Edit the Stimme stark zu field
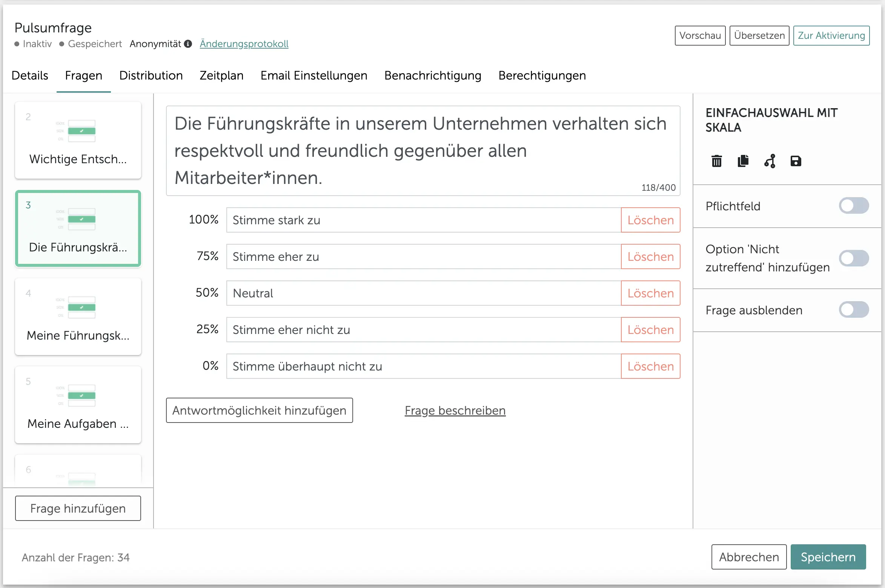 click(424, 220)
